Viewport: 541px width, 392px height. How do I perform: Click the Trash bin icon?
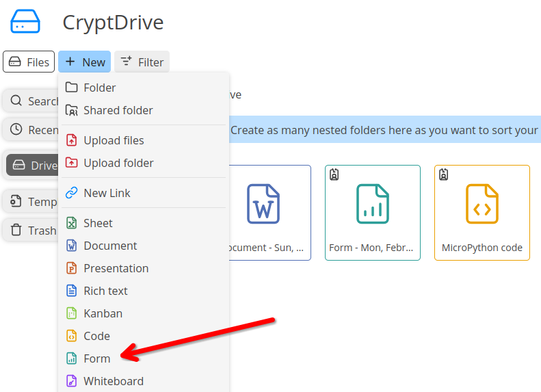click(x=16, y=229)
